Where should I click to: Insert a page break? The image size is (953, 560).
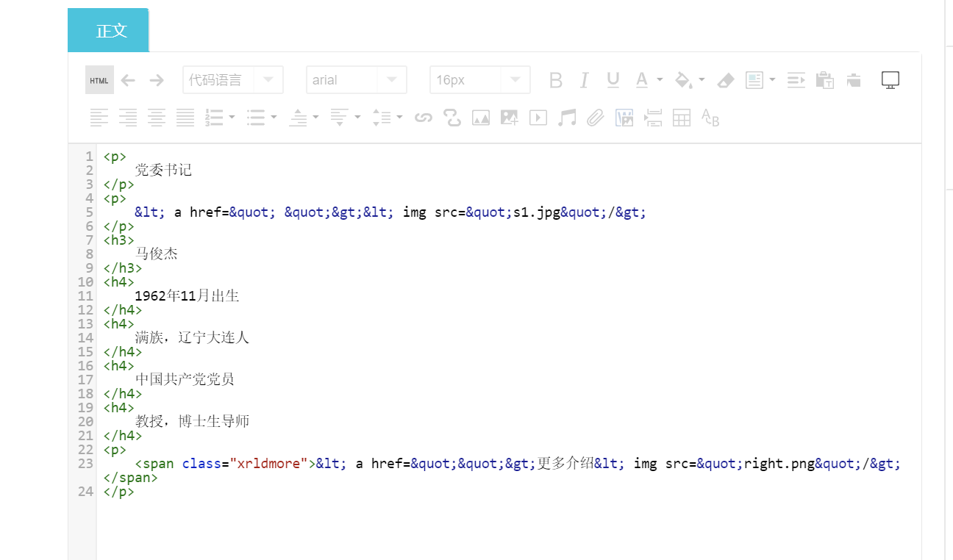pyautogui.click(x=653, y=117)
